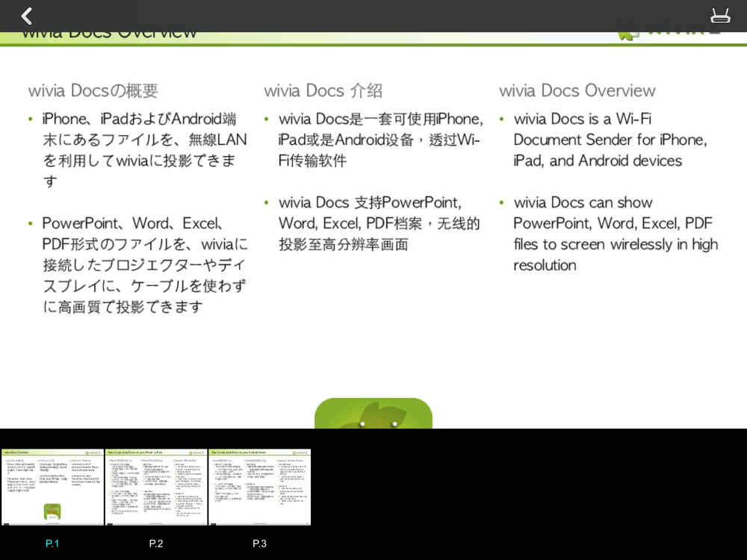747x560 pixels.
Task: Click the bullet starting "wivia Docs是一套"
Action: tap(381, 140)
